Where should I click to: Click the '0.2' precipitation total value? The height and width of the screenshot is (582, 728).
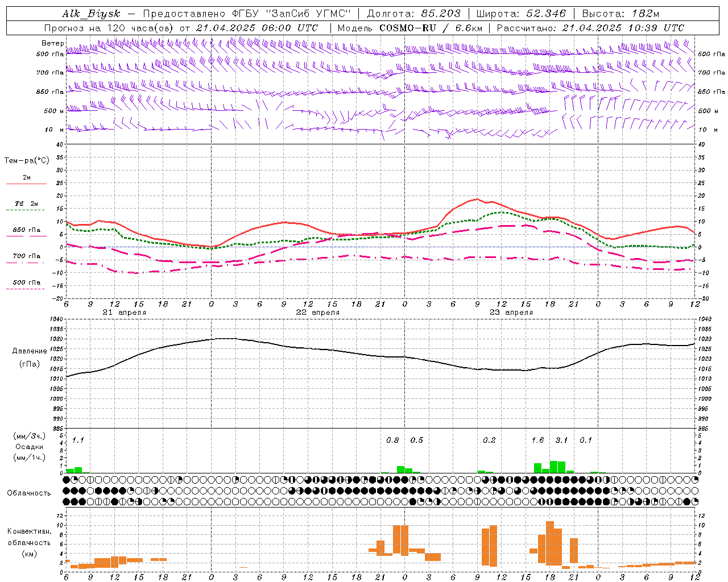(x=489, y=440)
